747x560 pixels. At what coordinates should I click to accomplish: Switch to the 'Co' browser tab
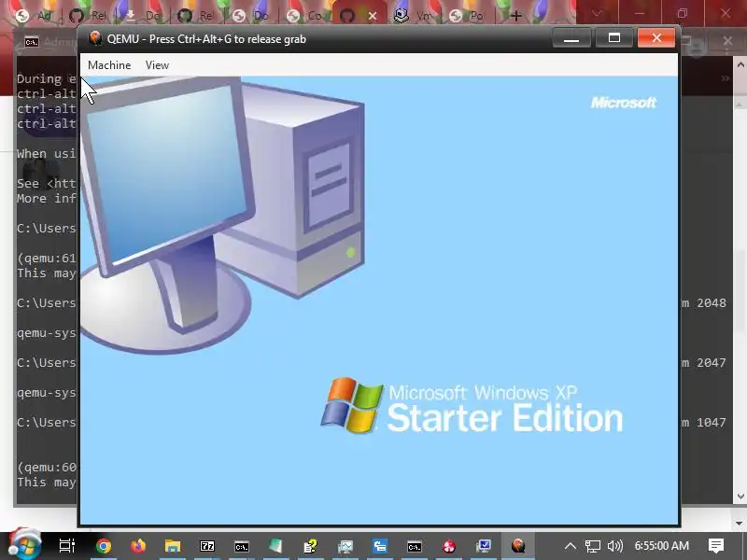click(305, 16)
